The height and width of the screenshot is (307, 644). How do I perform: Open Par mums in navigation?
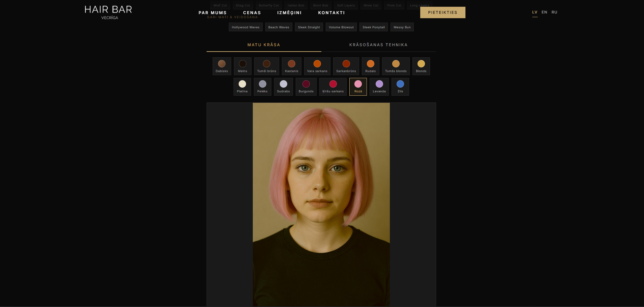point(213,13)
